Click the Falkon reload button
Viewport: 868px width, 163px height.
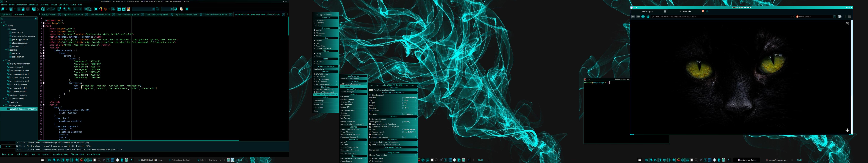click(643, 17)
